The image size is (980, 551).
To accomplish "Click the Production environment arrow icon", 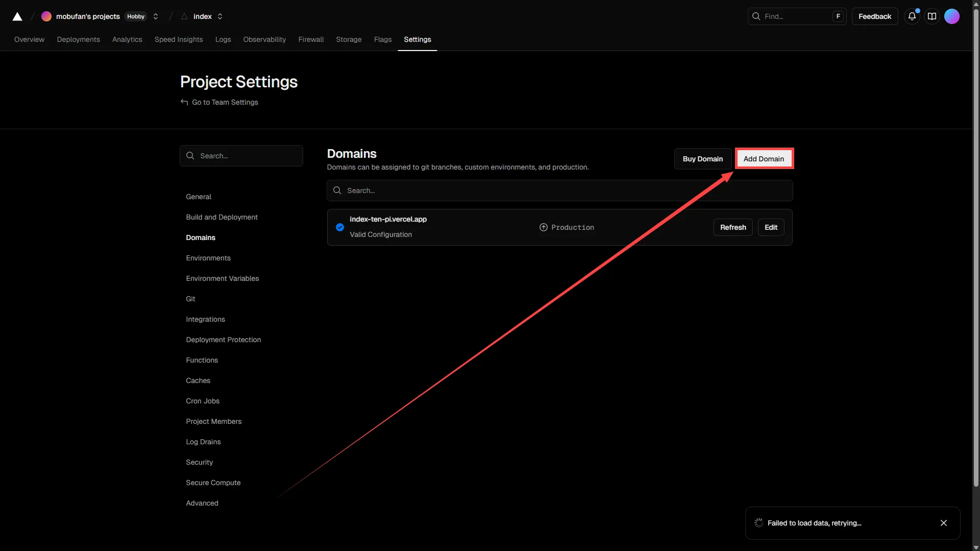I will (x=544, y=227).
